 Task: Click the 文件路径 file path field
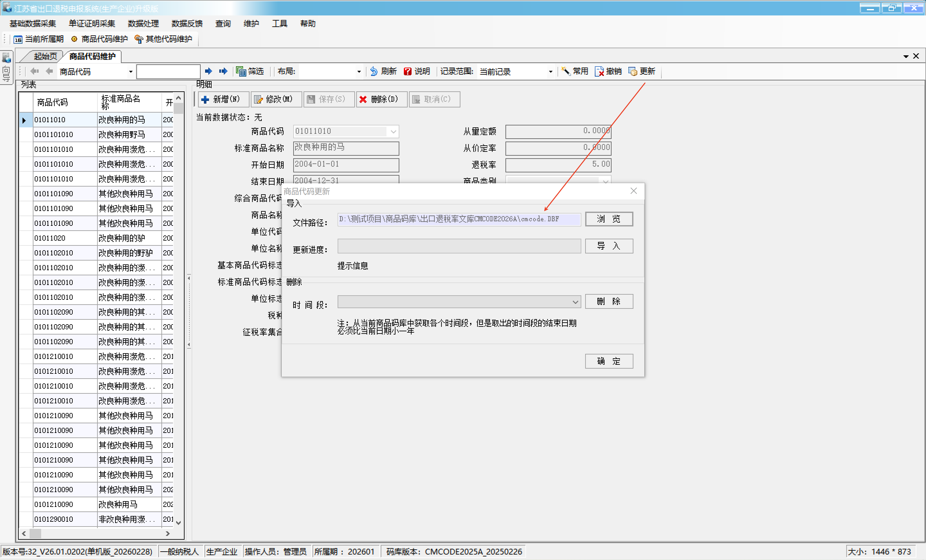[458, 219]
